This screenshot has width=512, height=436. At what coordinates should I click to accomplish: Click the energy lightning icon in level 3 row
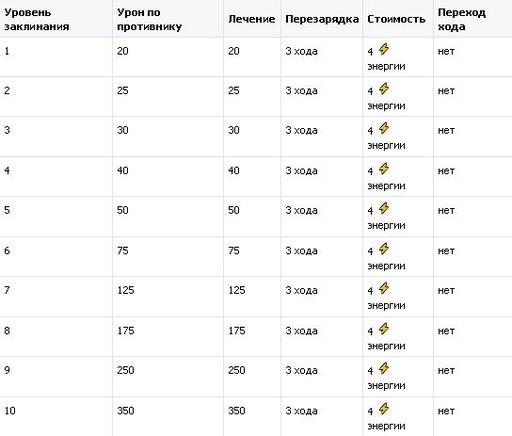pos(384,128)
